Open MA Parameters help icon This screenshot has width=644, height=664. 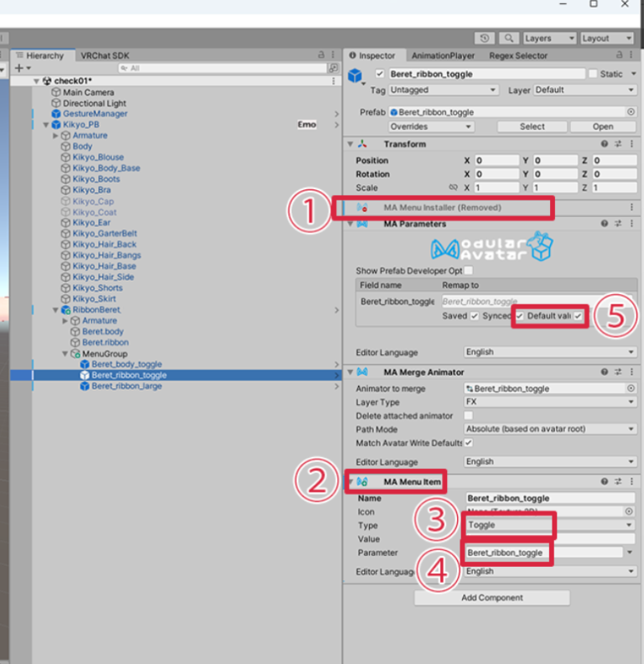pyautogui.click(x=605, y=224)
